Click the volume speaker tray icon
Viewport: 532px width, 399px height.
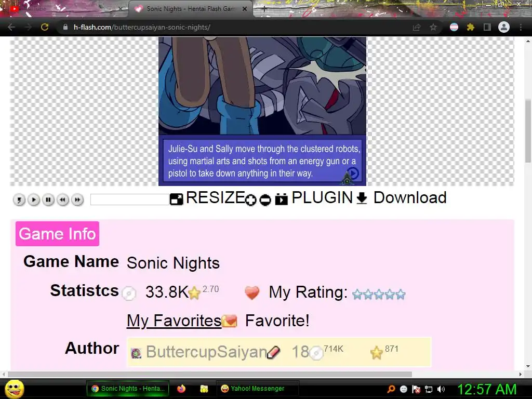[441, 389]
